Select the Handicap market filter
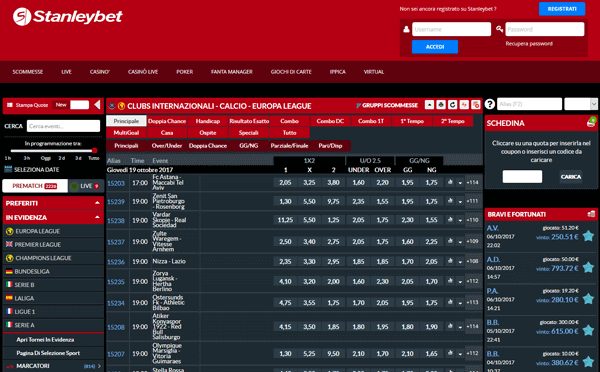 (208, 121)
